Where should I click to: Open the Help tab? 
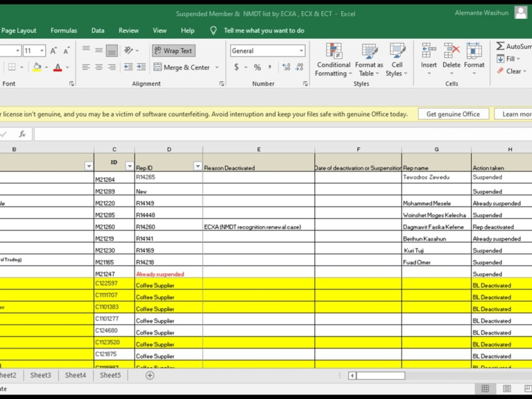(x=187, y=30)
